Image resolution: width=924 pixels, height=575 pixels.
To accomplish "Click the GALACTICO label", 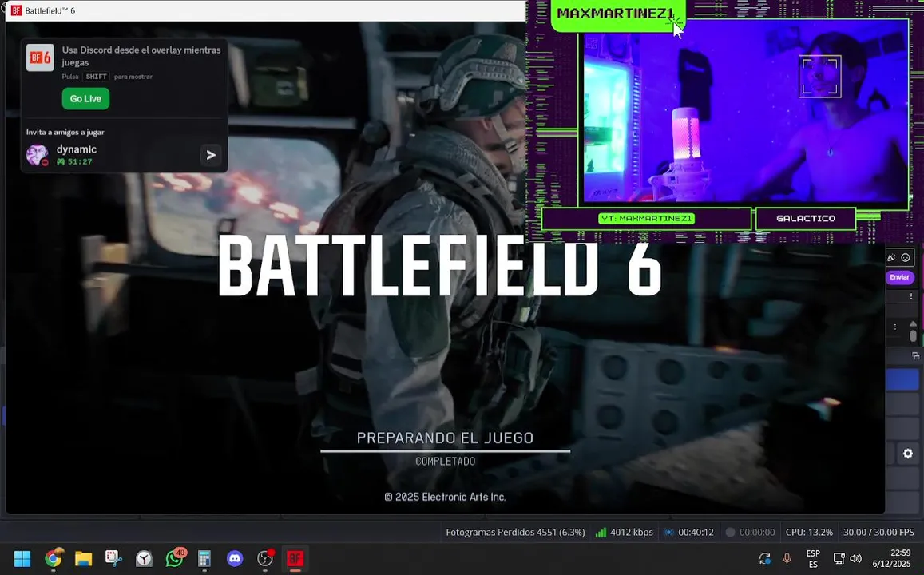I will (x=806, y=219).
